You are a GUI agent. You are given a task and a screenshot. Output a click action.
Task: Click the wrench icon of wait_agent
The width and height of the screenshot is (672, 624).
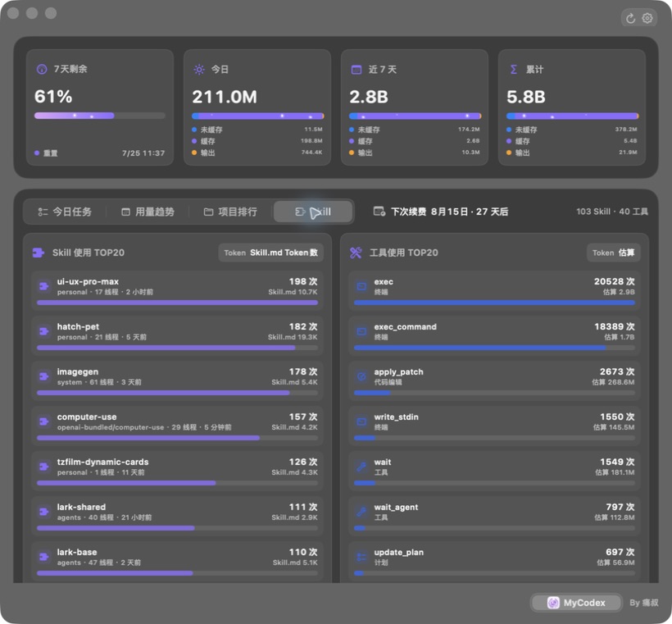tap(361, 511)
